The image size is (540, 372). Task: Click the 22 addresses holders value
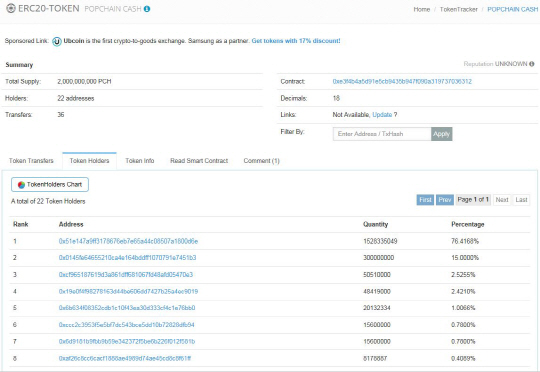point(76,98)
